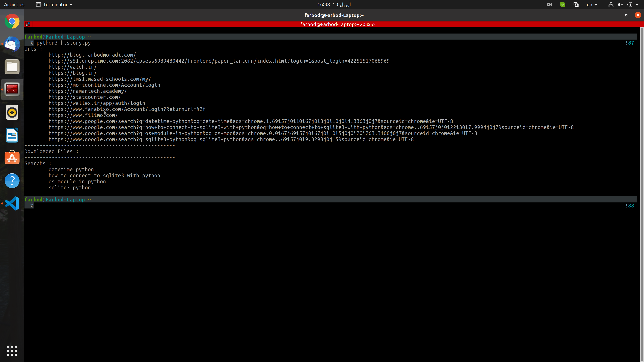Open the volume indicator
Image resolution: width=644 pixels, height=362 pixels.
[620, 5]
